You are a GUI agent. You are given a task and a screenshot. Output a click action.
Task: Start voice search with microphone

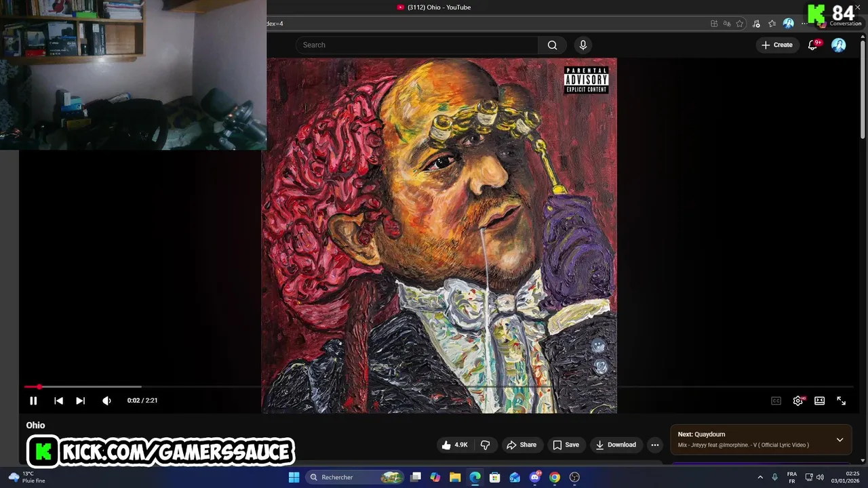pyautogui.click(x=583, y=45)
